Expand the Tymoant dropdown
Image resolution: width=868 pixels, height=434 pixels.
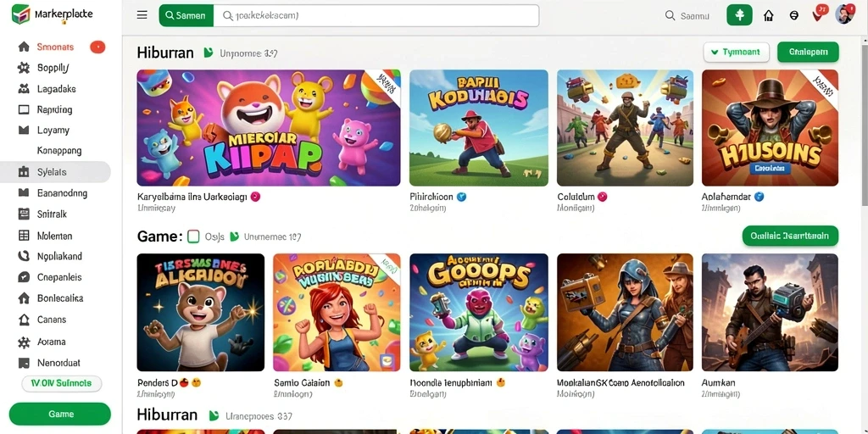[x=736, y=52]
